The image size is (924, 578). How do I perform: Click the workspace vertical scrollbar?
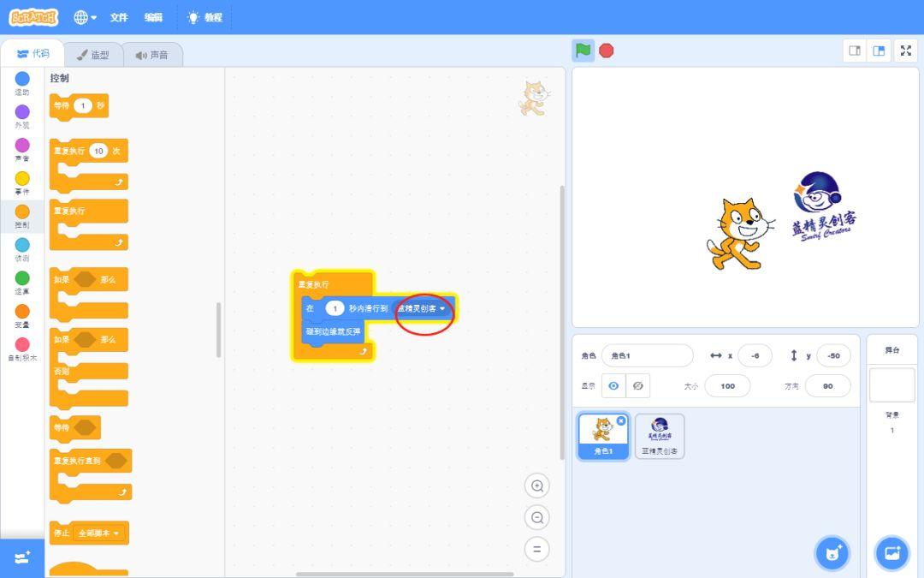point(562,323)
